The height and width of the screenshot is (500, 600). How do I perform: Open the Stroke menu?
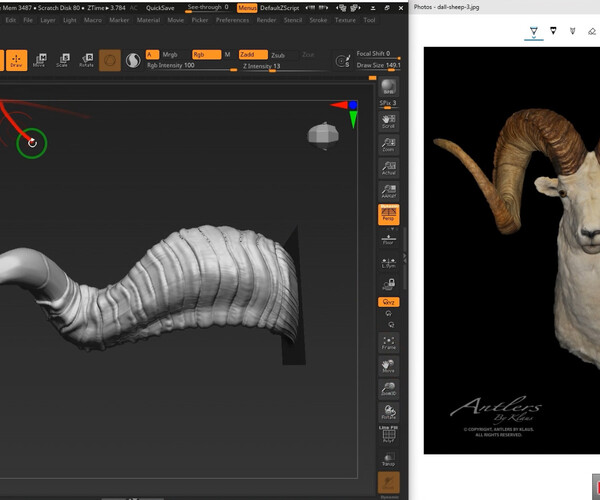coord(318,20)
